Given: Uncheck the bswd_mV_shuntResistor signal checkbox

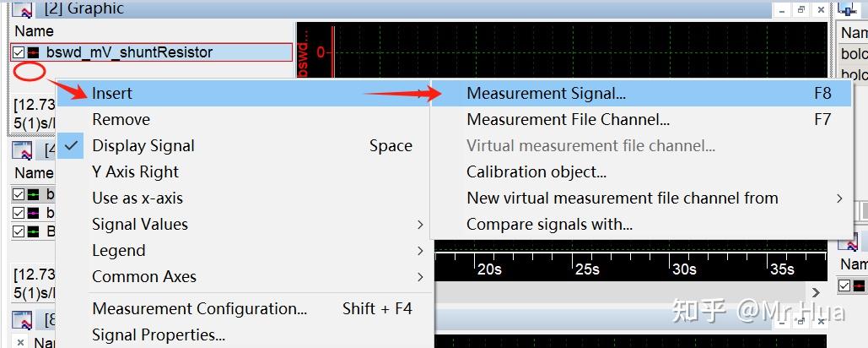Looking at the screenshot, I should (x=19, y=52).
